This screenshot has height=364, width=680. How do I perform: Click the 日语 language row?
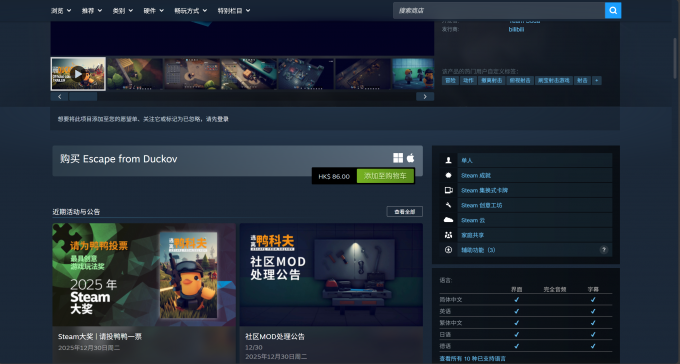[x=526, y=334]
